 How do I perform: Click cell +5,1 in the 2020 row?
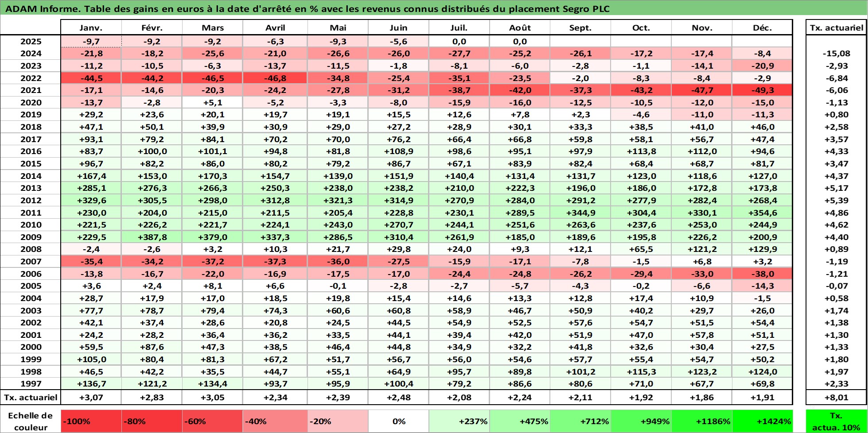coord(212,103)
